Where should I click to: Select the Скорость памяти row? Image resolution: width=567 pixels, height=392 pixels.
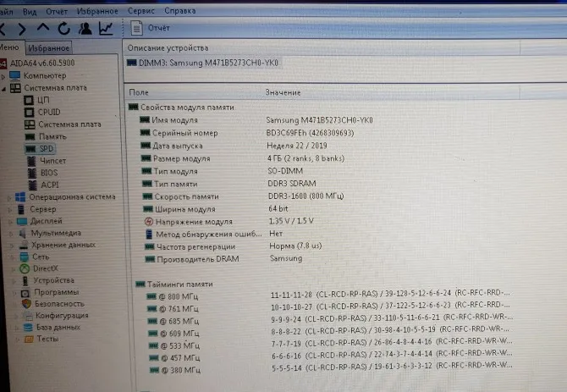point(243,196)
